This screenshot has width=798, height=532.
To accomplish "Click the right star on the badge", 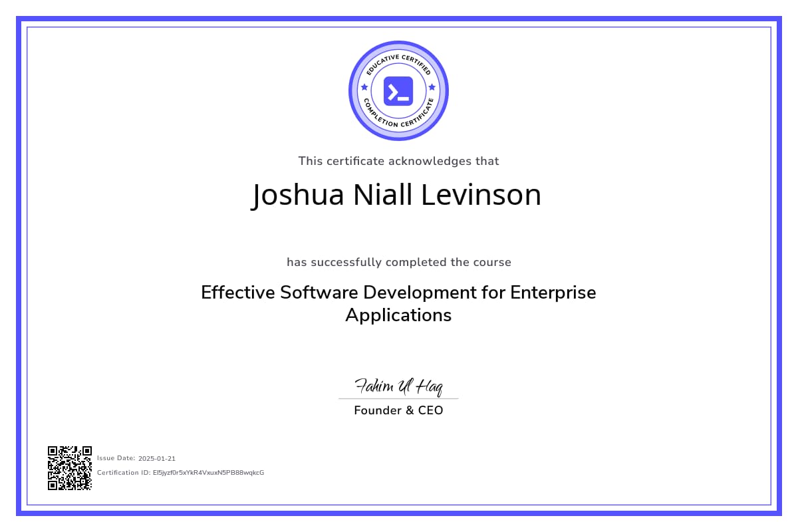I will click(x=432, y=87).
